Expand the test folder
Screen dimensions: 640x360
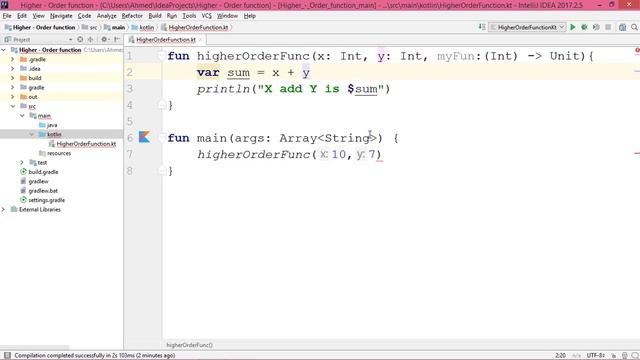pyautogui.click(x=22, y=162)
